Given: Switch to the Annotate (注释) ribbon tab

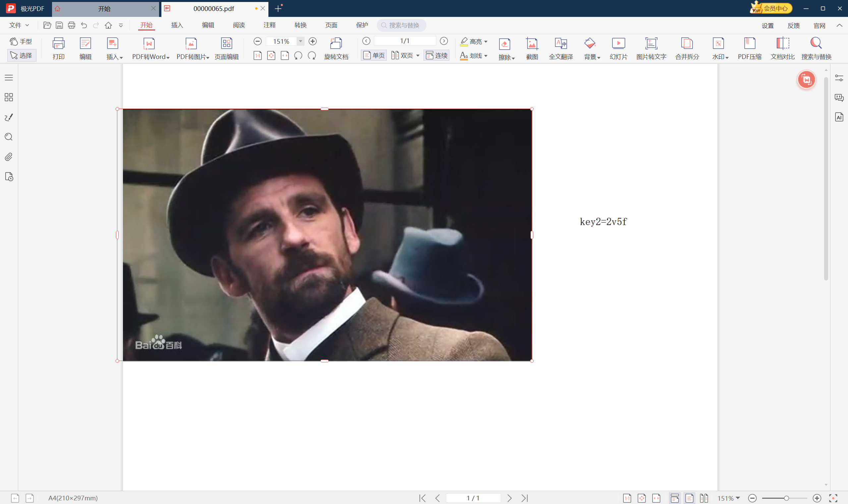Looking at the screenshot, I should point(269,25).
